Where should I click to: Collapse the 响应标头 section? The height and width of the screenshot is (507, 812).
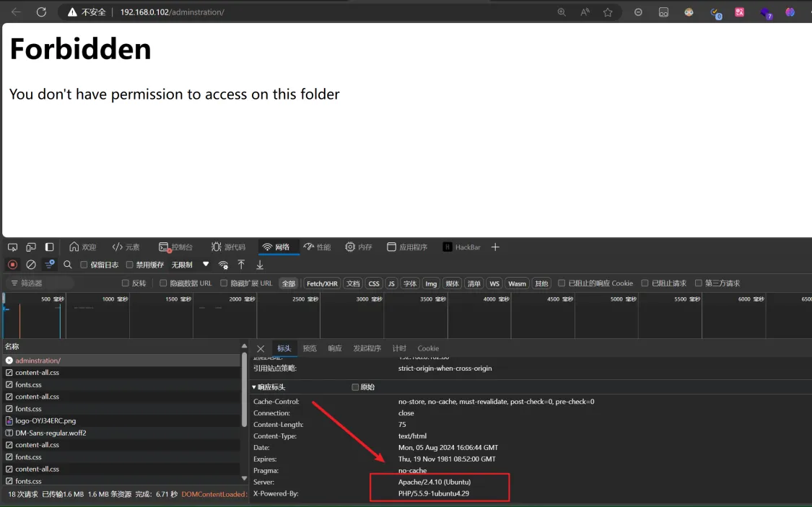tap(254, 387)
